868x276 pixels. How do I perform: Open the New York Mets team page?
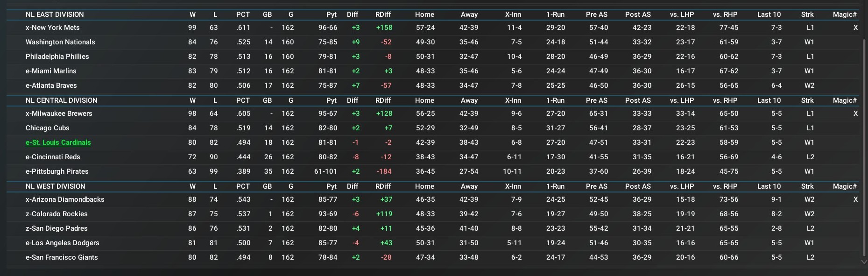52,28
